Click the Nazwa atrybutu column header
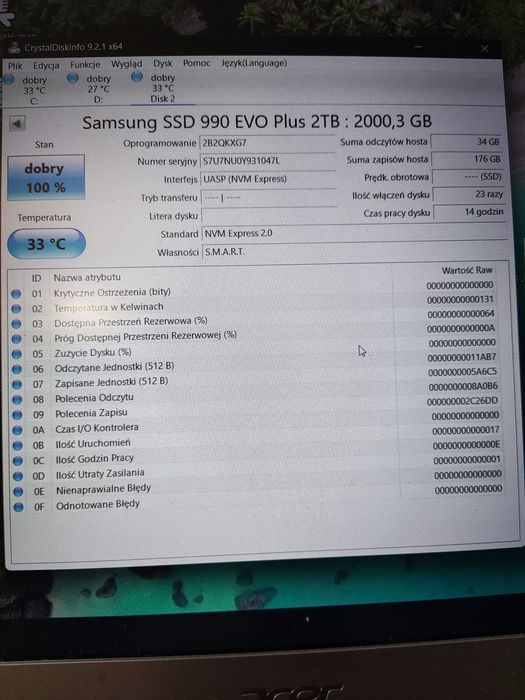525x700 pixels. [x=87, y=277]
